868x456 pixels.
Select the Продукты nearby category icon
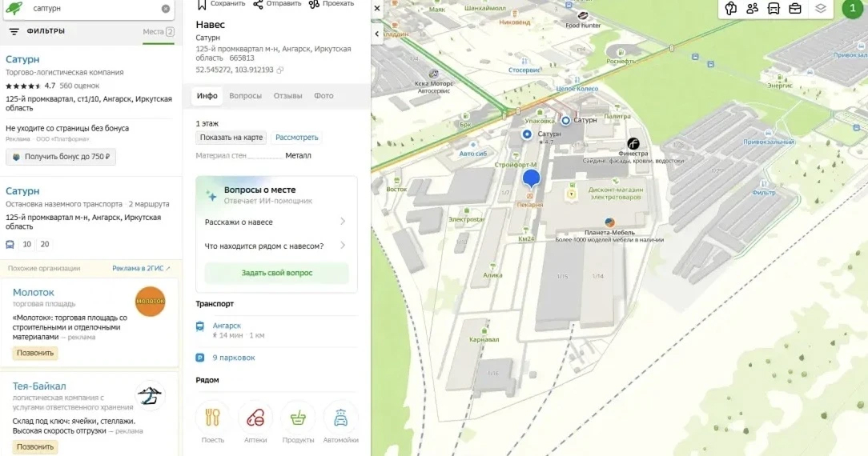[x=298, y=418]
